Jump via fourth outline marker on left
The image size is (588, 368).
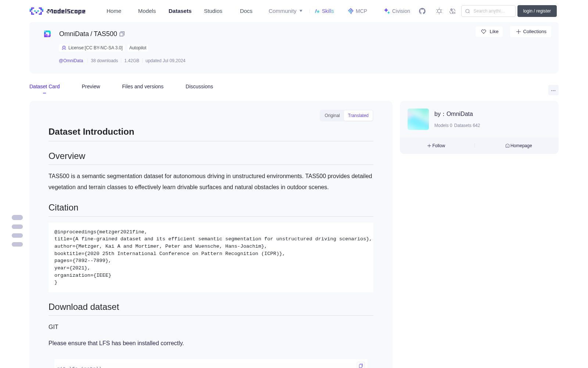(x=17, y=244)
